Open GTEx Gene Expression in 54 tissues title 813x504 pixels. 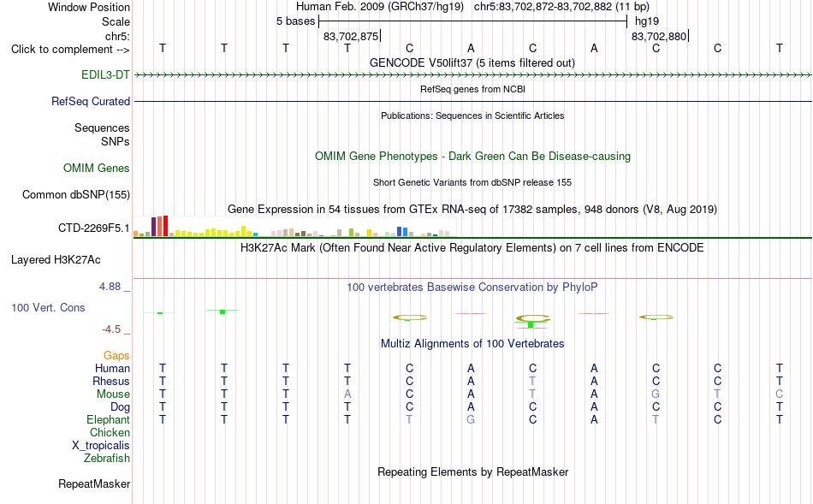click(x=472, y=209)
